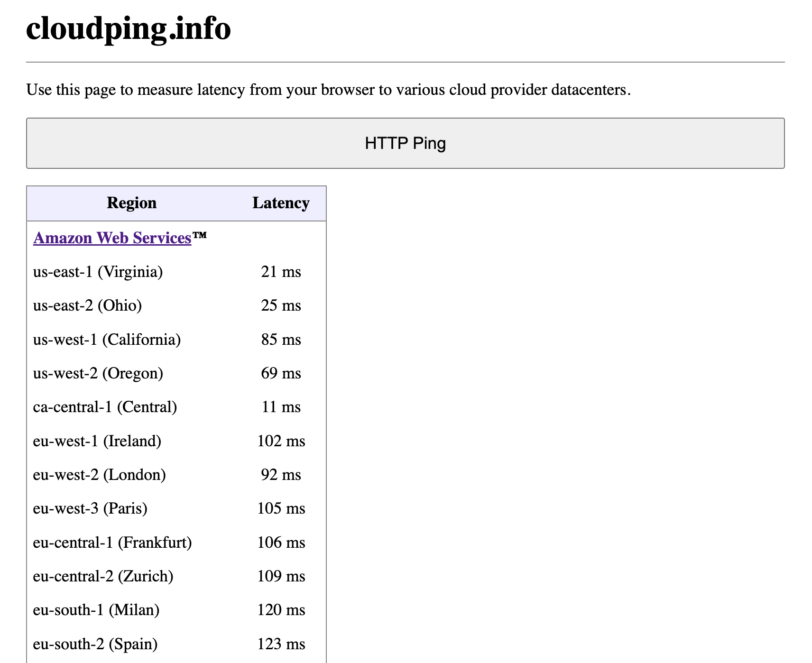Viewport: 812px width, 663px height.
Task: Click the 102 ms latency value
Action: [x=281, y=441]
